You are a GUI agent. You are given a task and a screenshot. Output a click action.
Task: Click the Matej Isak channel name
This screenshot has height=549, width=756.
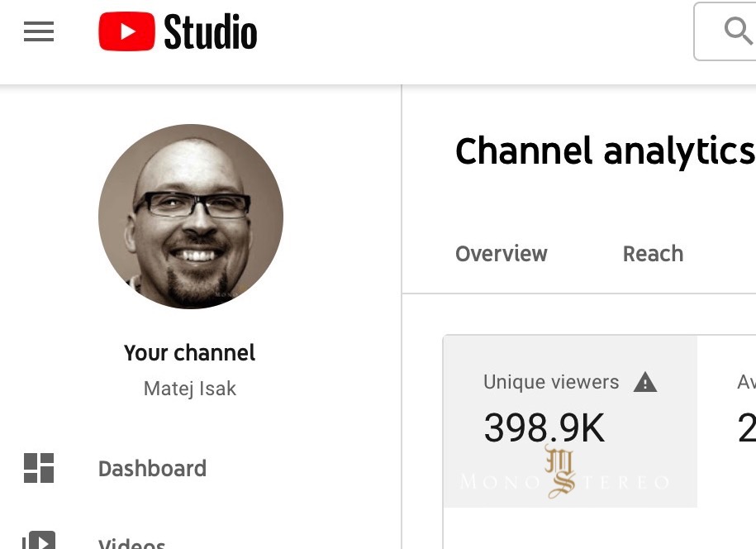[x=190, y=389]
